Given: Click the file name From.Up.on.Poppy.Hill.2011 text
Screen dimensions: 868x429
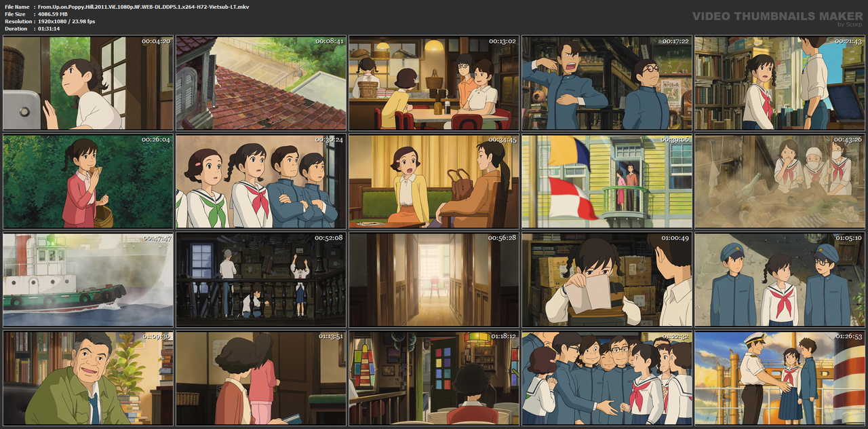Looking at the screenshot, I should (x=143, y=6).
